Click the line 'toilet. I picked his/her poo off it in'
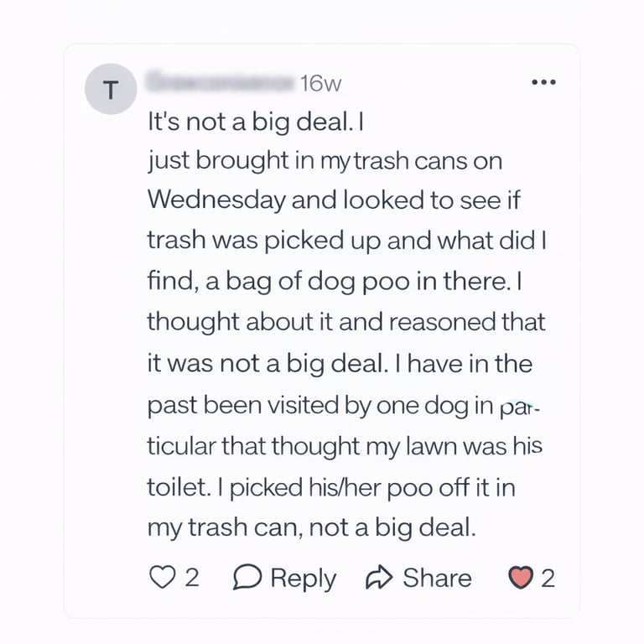This screenshot has width=644, height=644. (330, 486)
